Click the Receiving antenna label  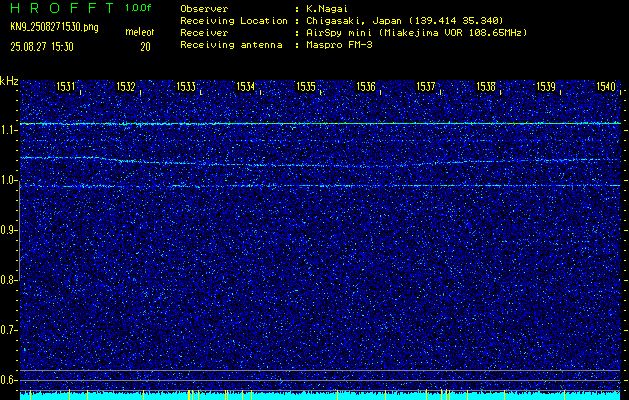coord(231,45)
